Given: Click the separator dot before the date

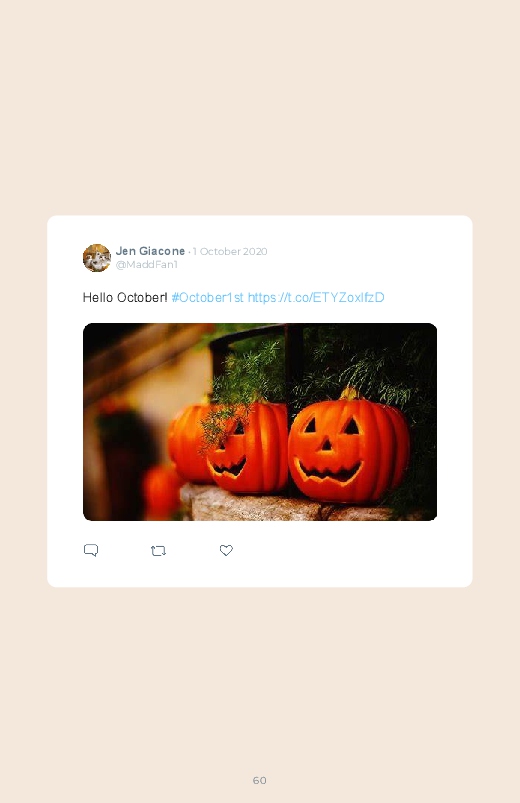Looking at the screenshot, I should [189, 252].
